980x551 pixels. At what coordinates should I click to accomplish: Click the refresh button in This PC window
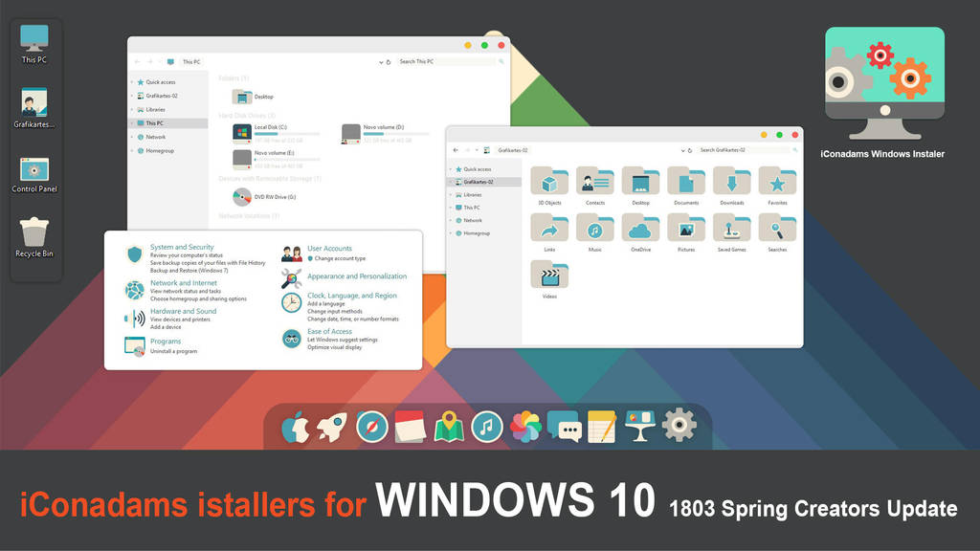click(x=389, y=62)
